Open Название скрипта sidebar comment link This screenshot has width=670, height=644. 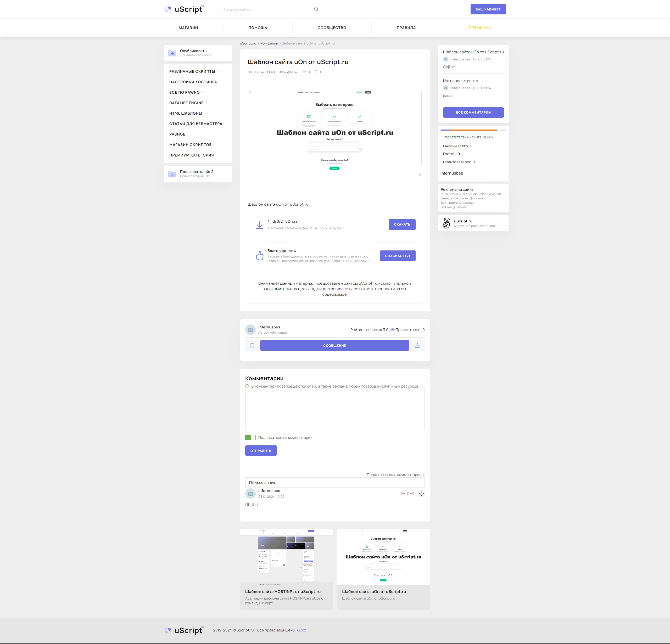pyautogui.click(x=460, y=81)
